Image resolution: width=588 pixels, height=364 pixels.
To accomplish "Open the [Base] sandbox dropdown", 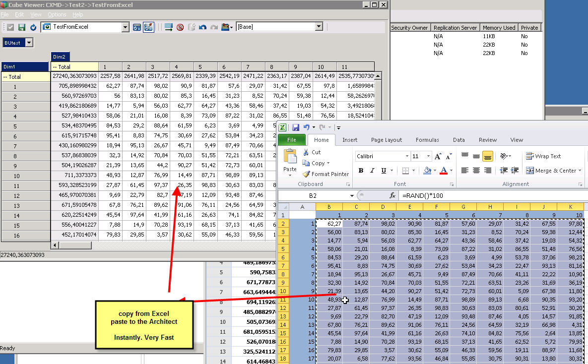I will pos(319,27).
